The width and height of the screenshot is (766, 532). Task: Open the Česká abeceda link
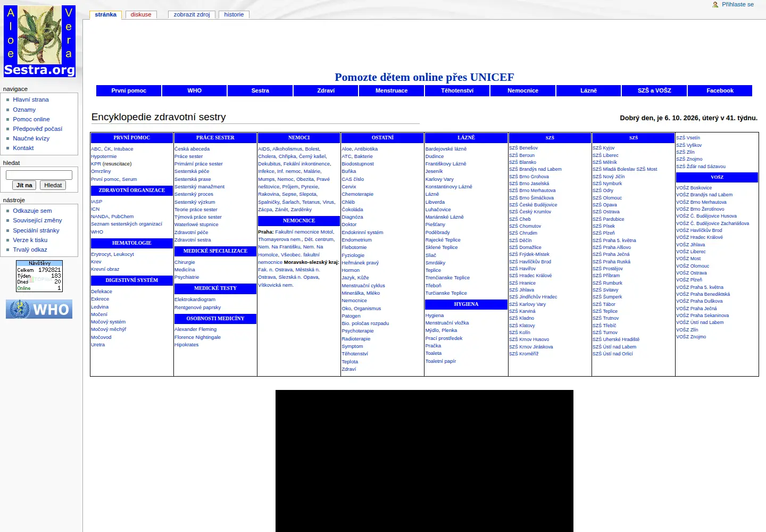point(192,149)
